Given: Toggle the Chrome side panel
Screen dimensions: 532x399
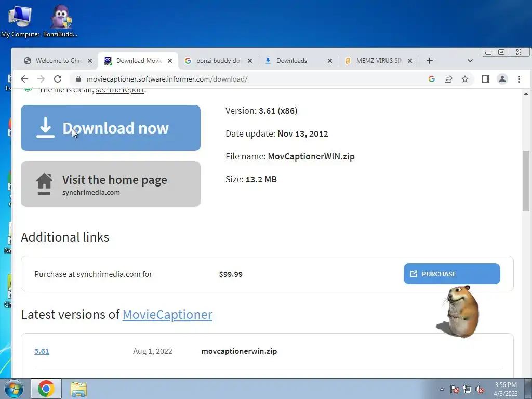Looking at the screenshot, I should click(486, 79).
